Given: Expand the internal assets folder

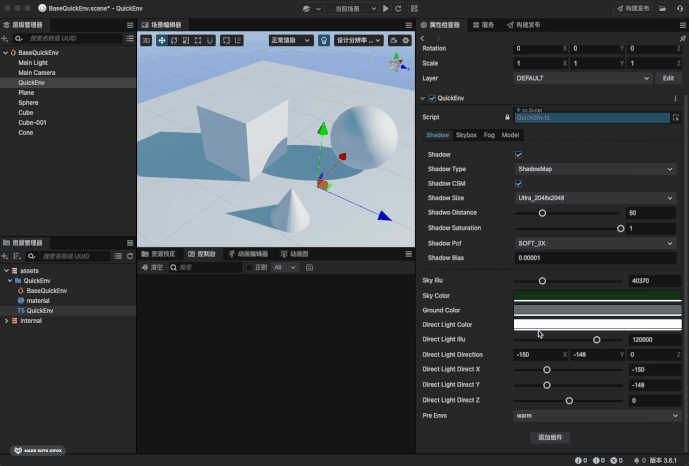Looking at the screenshot, I should coord(6,321).
